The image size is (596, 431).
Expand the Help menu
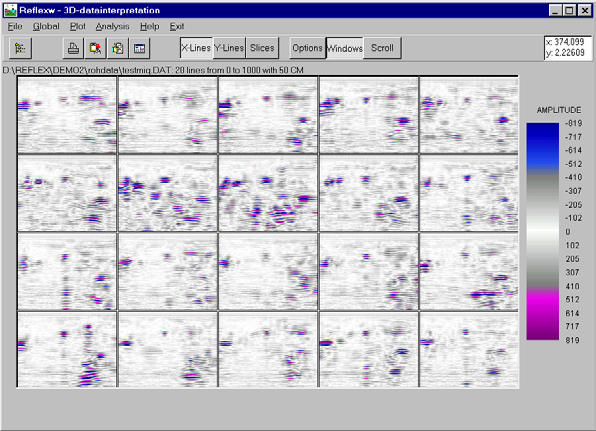click(x=149, y=27)
